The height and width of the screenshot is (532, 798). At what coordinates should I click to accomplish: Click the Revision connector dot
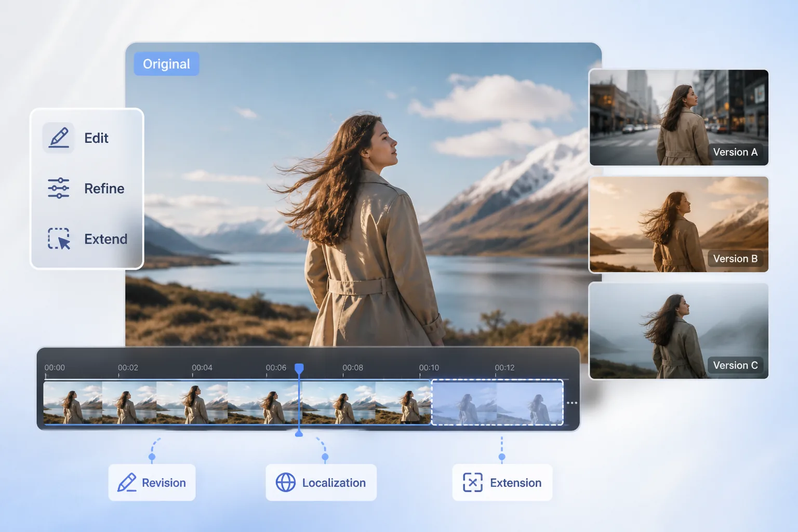click(x=152, y=457)
